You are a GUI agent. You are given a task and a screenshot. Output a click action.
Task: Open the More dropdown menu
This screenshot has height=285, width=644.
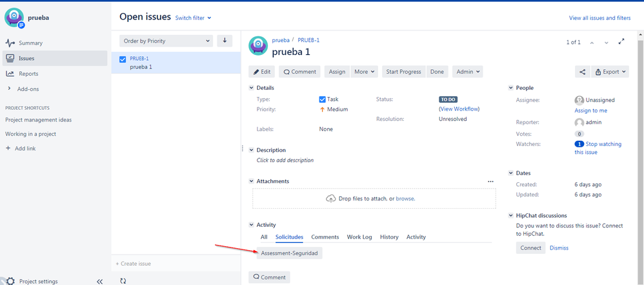(x=365, y=72)
